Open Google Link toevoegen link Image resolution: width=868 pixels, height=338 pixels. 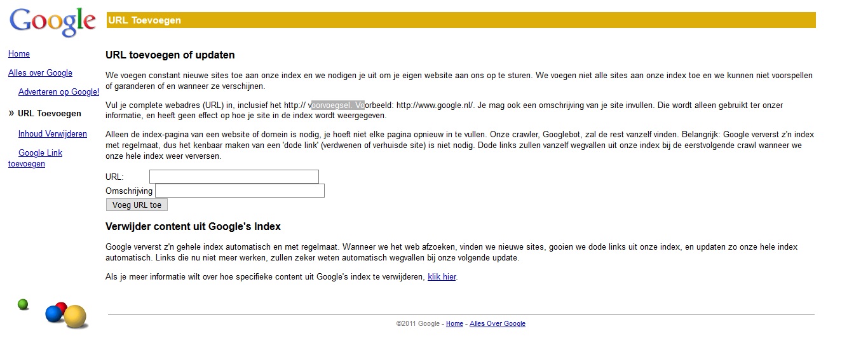36,158
